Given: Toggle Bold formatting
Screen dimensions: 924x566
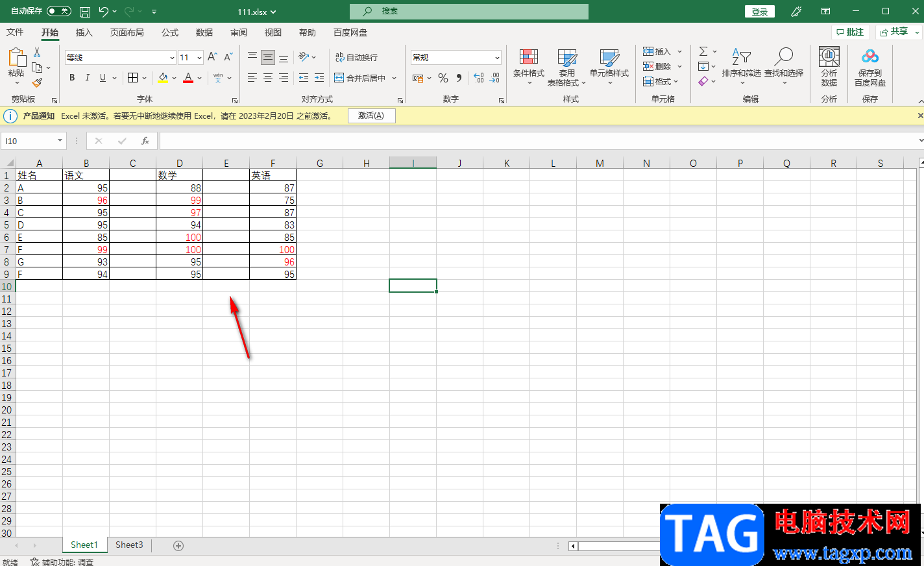Looking at the screenshot, I should (72, 78).
